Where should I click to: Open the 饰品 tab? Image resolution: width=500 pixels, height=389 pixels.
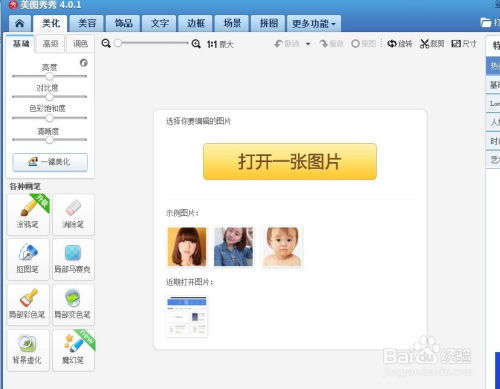123,23
